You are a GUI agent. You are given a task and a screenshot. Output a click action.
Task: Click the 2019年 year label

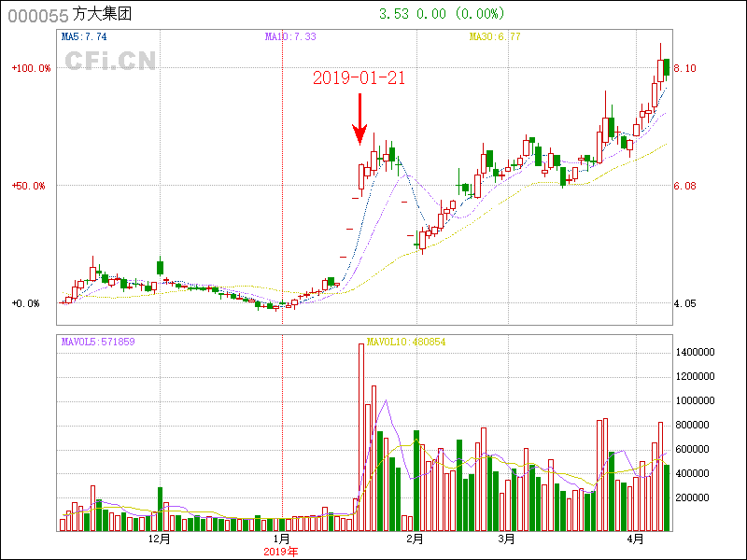click(280, 552)
